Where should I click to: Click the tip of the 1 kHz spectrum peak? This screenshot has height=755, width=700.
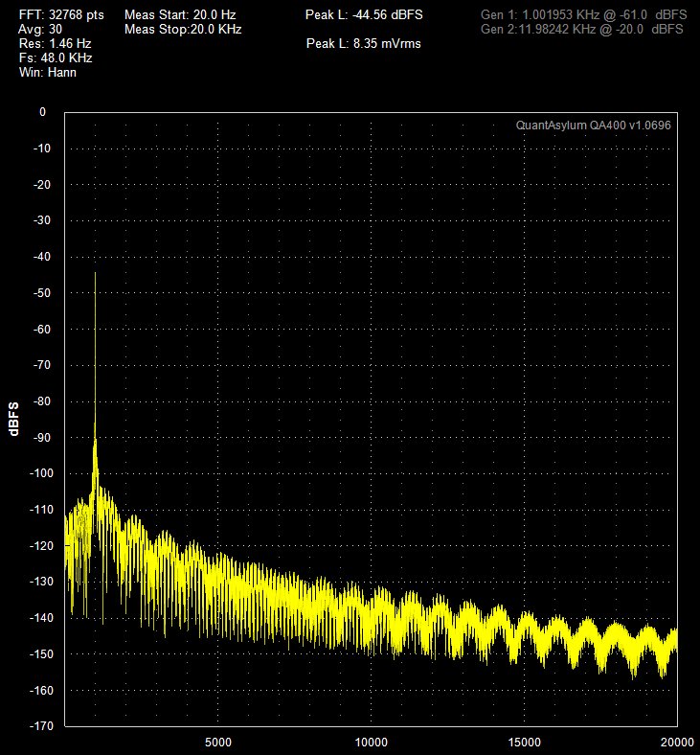click(95, 273)
